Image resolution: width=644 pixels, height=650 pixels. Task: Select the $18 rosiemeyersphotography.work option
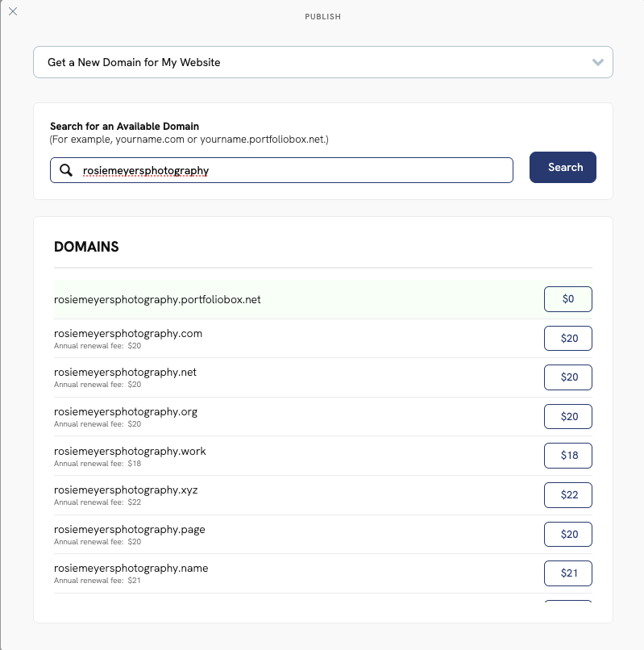click(x=567, y=455)
